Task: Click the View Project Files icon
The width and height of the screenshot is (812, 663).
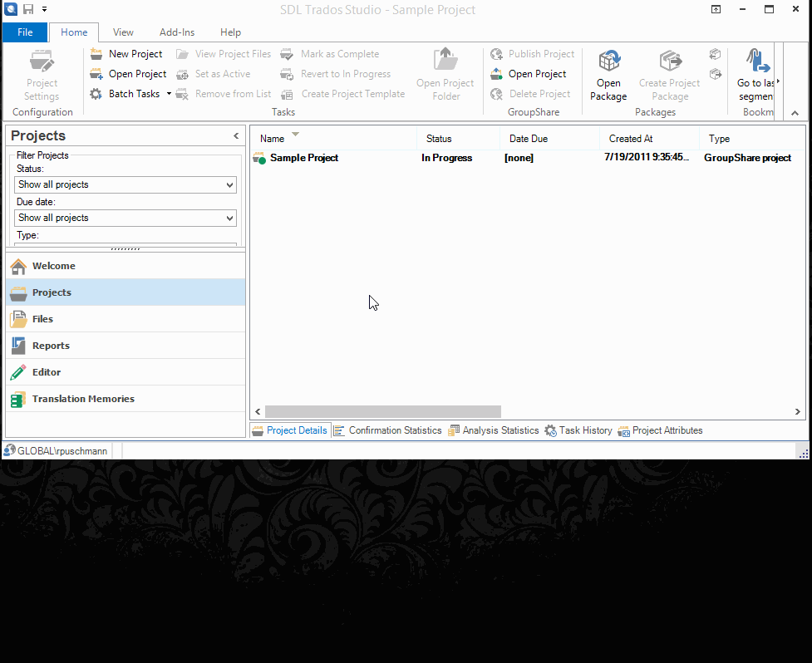Action: pos(182,54)
